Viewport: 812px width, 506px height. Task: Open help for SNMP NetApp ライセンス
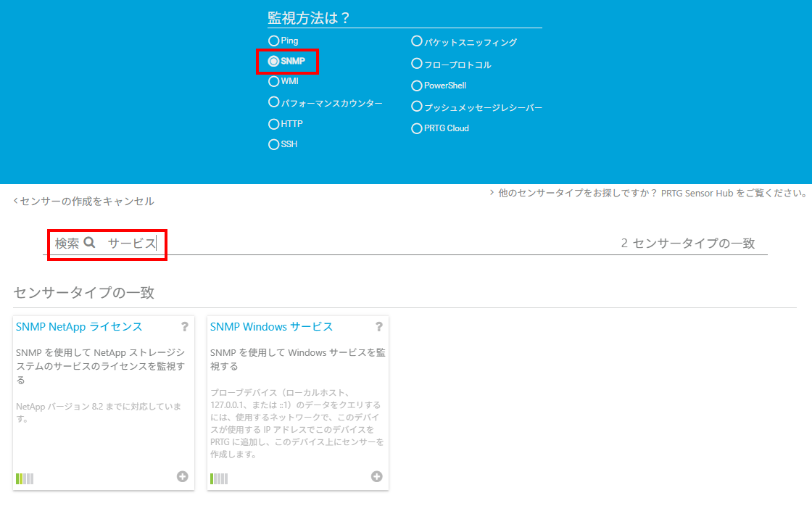click(x=184, y=327)
